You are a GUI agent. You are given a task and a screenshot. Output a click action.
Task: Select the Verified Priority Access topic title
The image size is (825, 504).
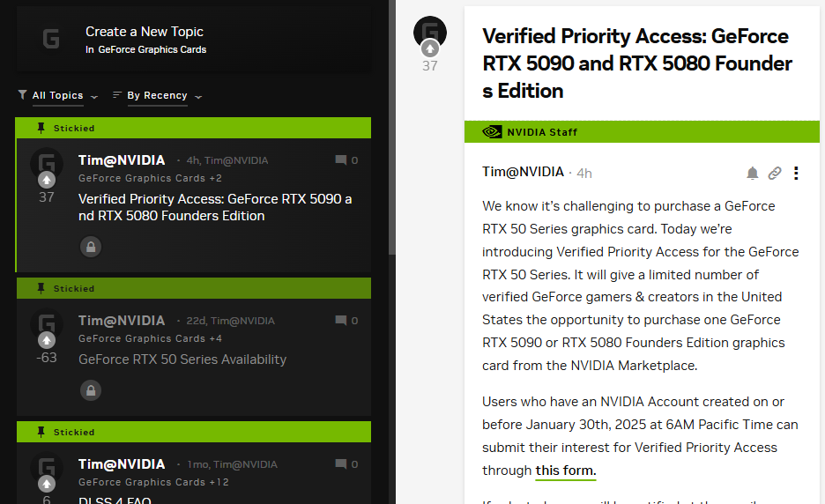[215, 207]
